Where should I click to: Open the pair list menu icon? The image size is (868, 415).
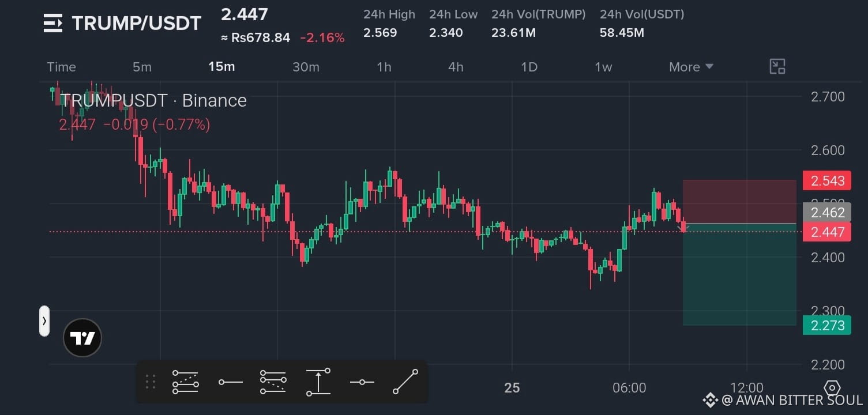53,23
